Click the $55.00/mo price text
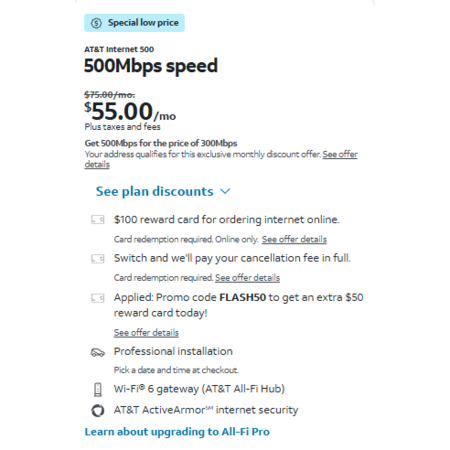450x450 pixels. [130, 112]
